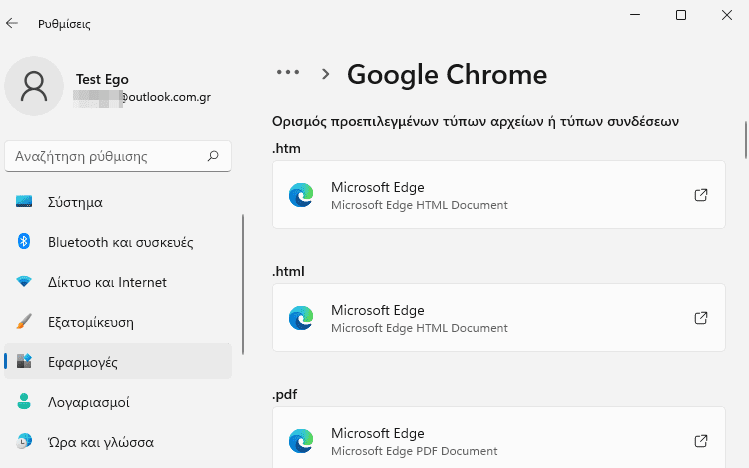The image size is (749, 468).
Task: Click the sidebar navigation scrollbar
Action: (243, 284)
